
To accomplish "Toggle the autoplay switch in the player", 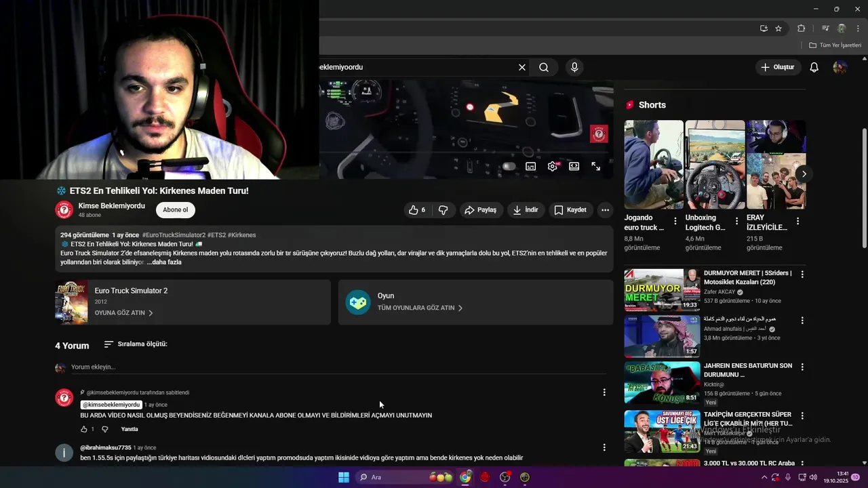I will 509,166.
